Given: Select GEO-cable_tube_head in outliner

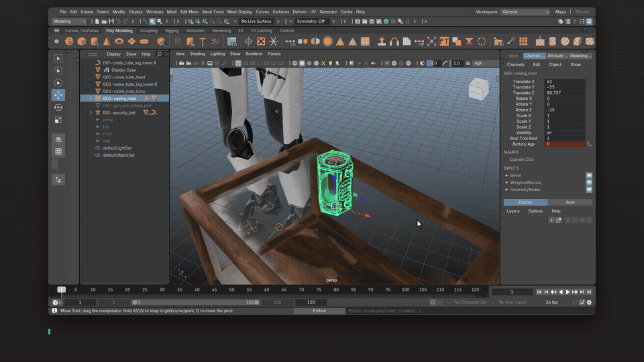Looking at the screenshot, I should tap(123, 77).
